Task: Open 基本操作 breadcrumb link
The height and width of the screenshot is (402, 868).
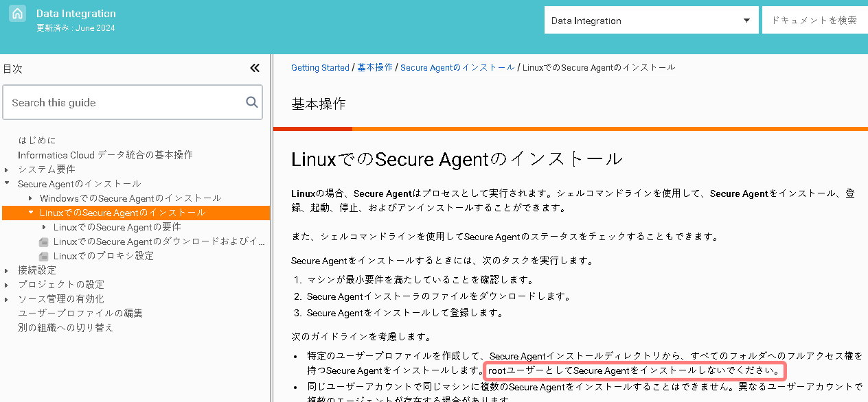Action: pos(374,67)
